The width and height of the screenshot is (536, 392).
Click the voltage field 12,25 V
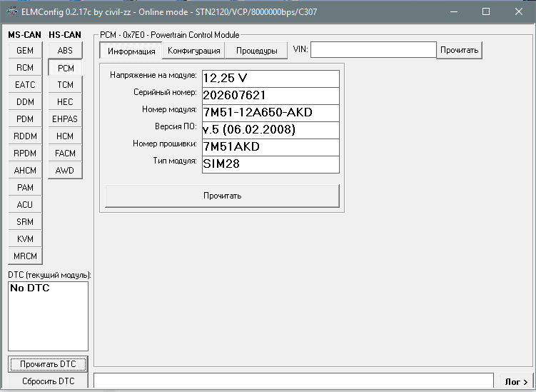(x=270, y=79)
